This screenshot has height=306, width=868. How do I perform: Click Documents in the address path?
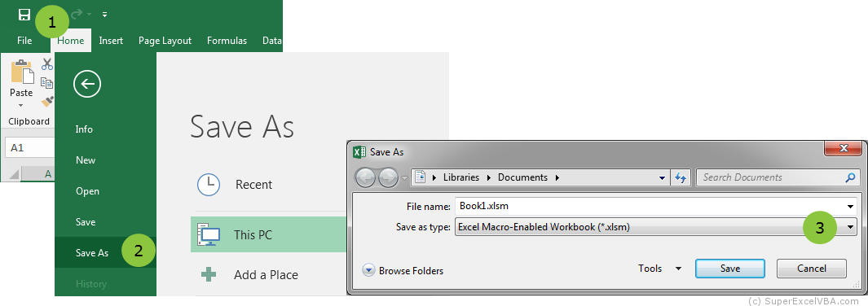tap(522, 177)
